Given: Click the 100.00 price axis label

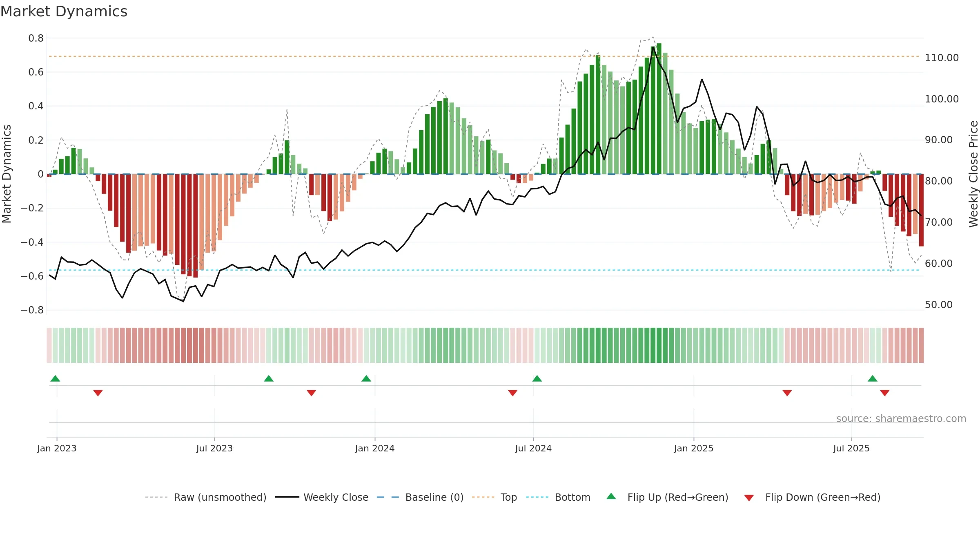Looking at the screenshot, I should point(942,99).
